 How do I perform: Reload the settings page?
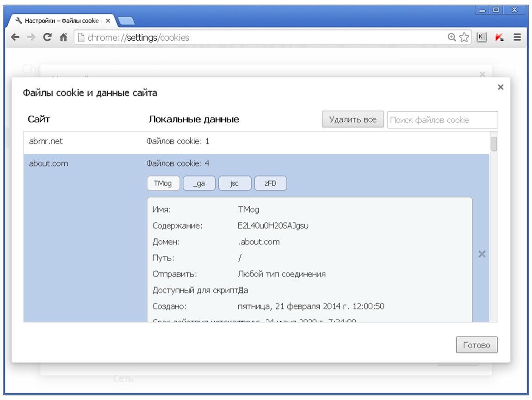pyautogui.click(x=47, y=37)
